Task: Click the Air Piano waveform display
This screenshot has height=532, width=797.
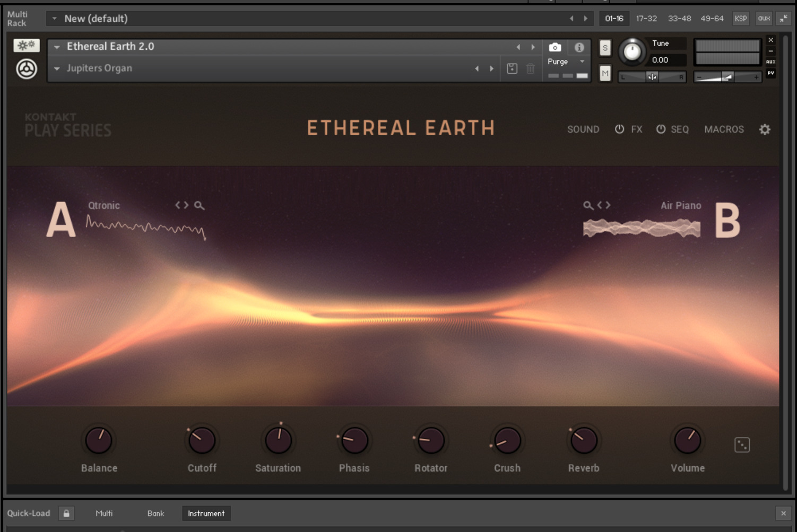Action: [642, 228]
